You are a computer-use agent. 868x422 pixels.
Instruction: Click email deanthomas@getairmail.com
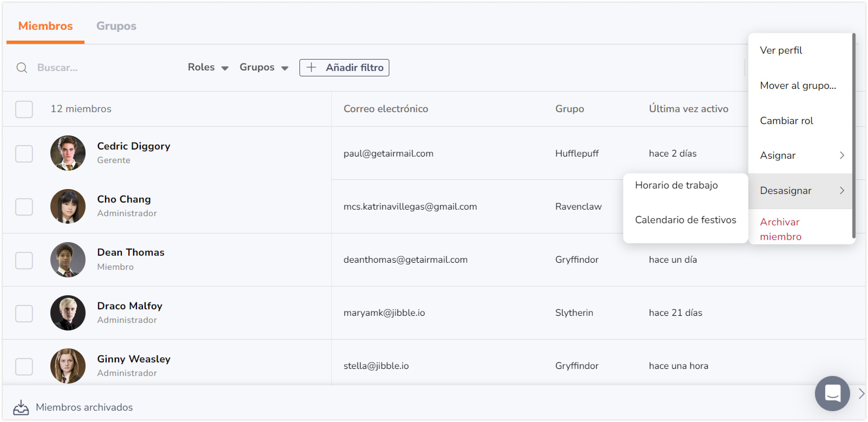(x=405, y=260)
